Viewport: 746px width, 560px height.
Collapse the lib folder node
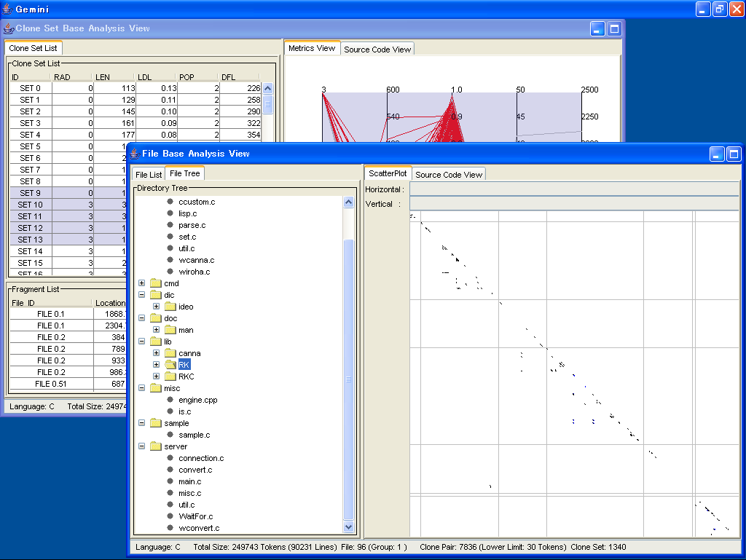coord(141,342)
